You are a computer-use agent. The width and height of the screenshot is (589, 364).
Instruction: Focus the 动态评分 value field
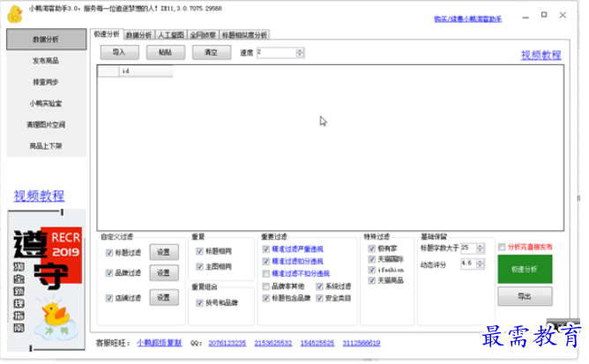[468, 264]
